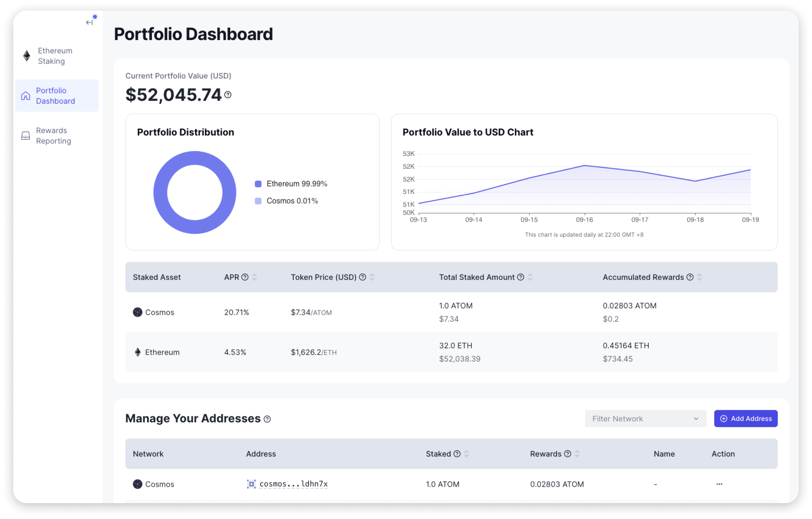The height and width of the screenshot is (519, 812).
Task: Click the 53K y-axis label
Action: 408,154
